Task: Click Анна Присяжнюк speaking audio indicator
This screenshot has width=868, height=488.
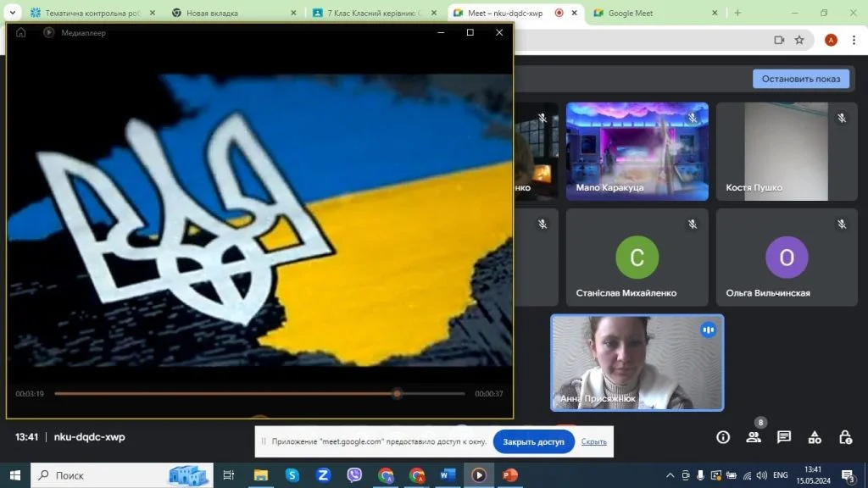Action: pos(708,330)
